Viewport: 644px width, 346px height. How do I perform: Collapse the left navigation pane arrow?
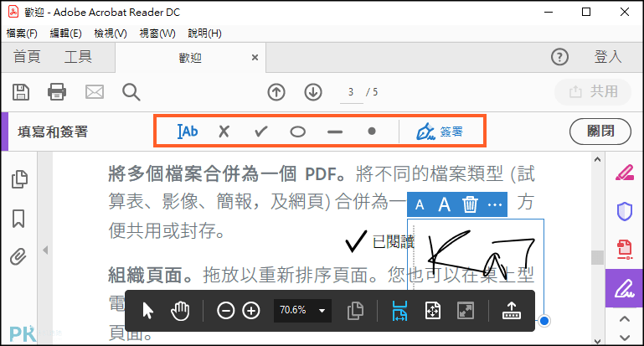click(45, 250)
